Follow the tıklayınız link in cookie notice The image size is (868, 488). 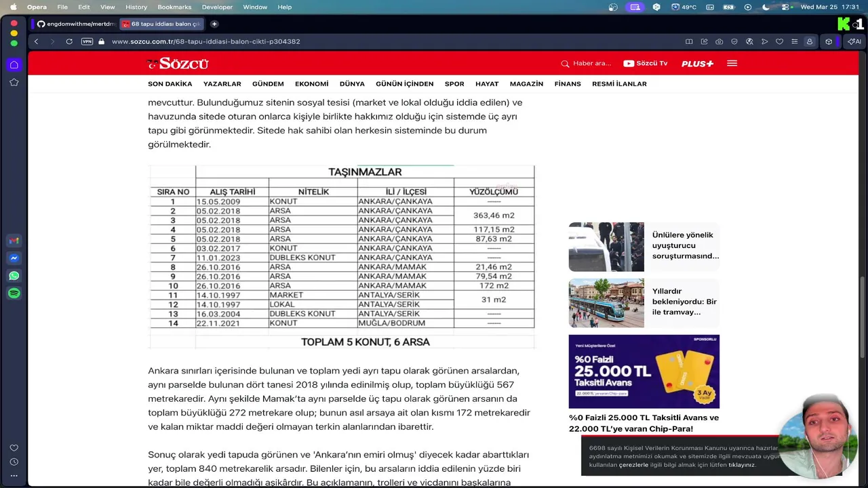[742, 465]
